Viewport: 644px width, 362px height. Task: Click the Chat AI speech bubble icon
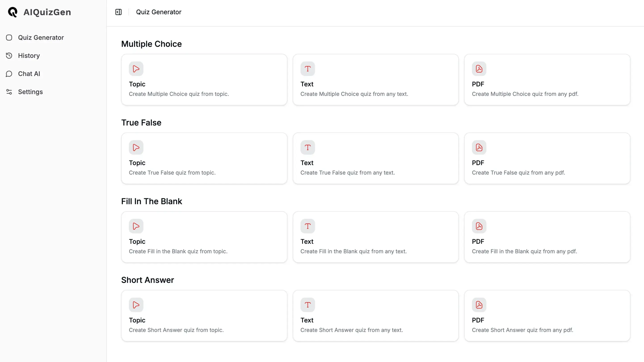9,74
